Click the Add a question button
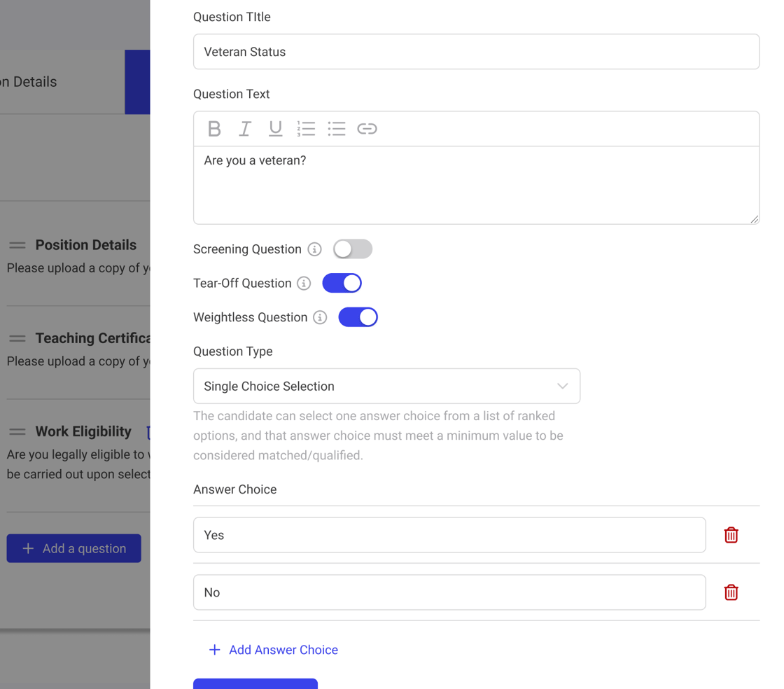784x689 pixels. pyautogui.click(x=74, y=548)
